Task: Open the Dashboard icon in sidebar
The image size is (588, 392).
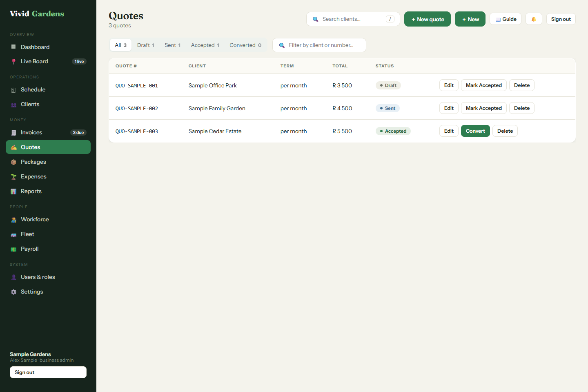Action: [x=13, y=47]
